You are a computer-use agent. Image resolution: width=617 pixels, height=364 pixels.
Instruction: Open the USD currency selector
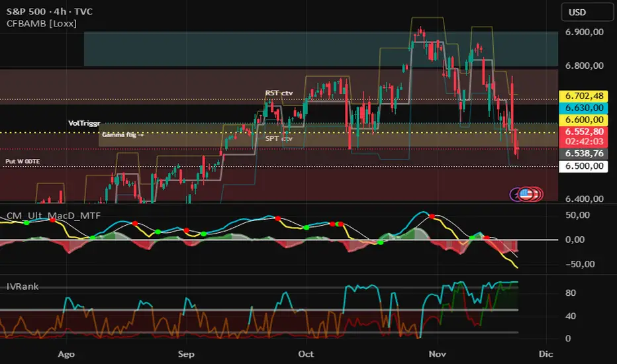point(587,12)
